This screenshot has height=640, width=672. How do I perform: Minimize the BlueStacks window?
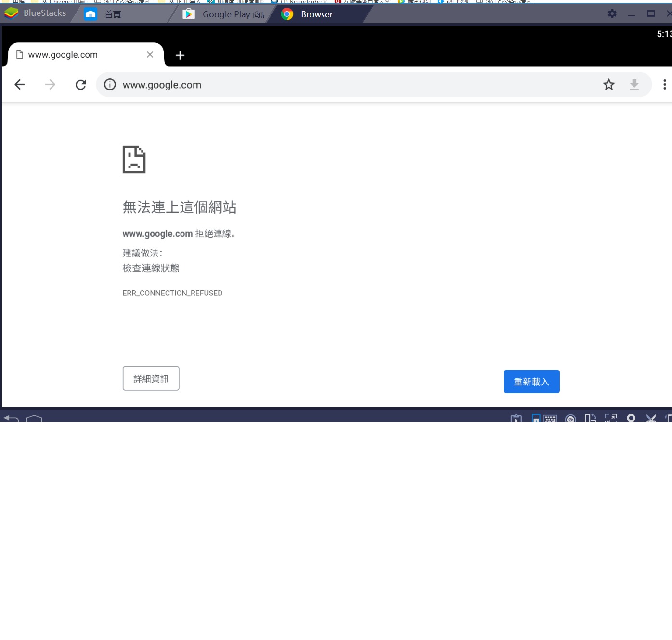click(x=632, y=14)
